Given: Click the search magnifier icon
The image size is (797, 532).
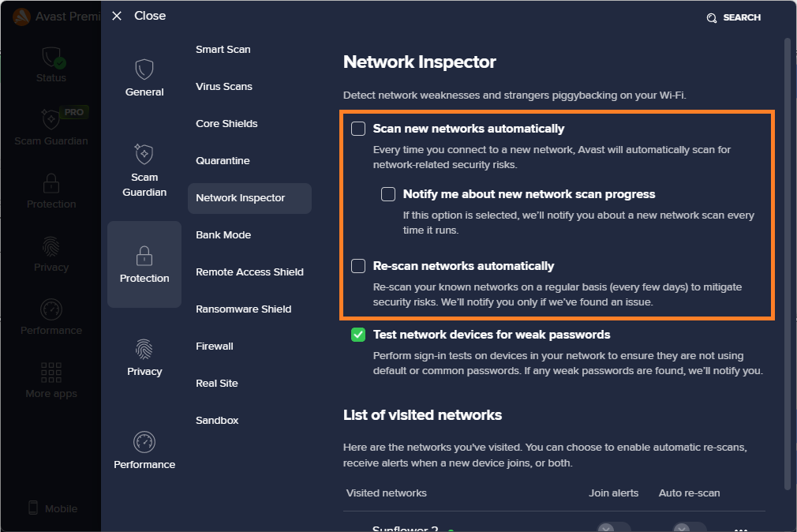Looking at the screenshot, I should [712, 18].
